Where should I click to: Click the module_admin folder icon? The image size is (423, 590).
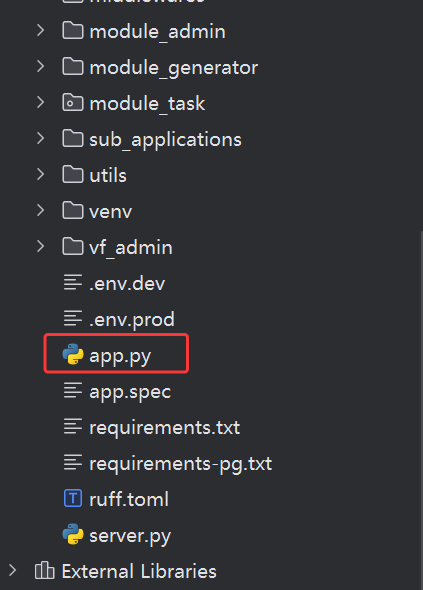point(73,30)
